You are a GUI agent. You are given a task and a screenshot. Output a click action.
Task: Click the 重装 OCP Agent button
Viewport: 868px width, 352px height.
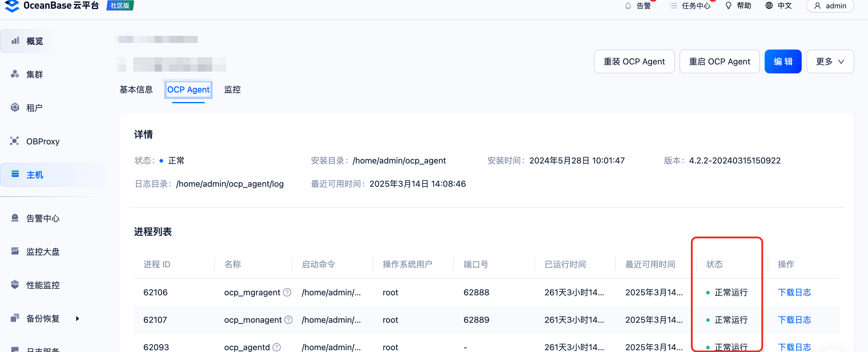(634, 61)
